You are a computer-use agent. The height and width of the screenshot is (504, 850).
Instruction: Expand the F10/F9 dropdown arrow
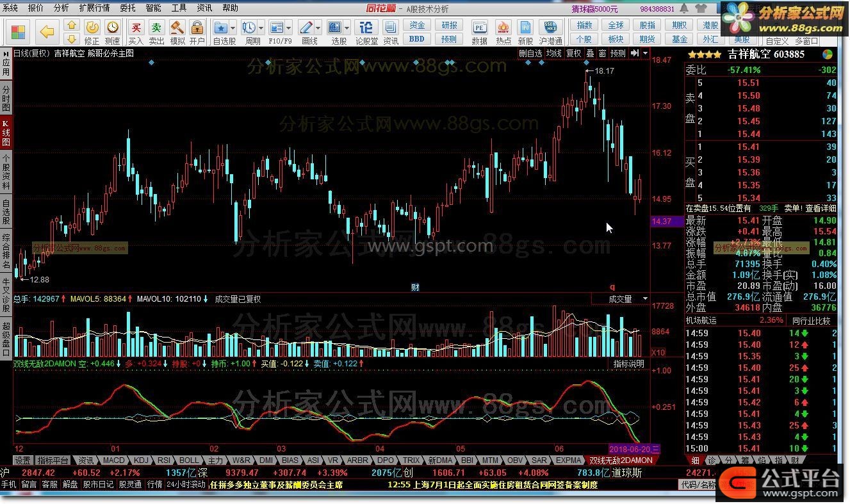pyautogui.click(x=289, y=28)
